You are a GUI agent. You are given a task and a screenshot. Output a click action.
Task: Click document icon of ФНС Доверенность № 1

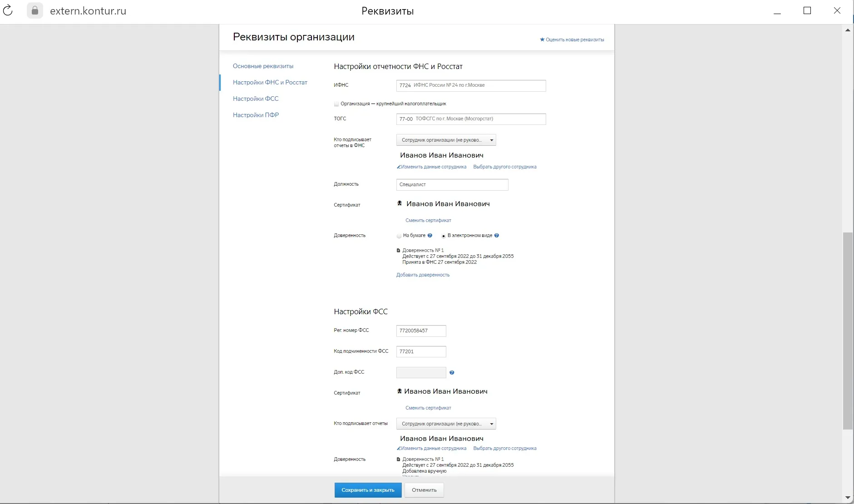coord(399,251)
